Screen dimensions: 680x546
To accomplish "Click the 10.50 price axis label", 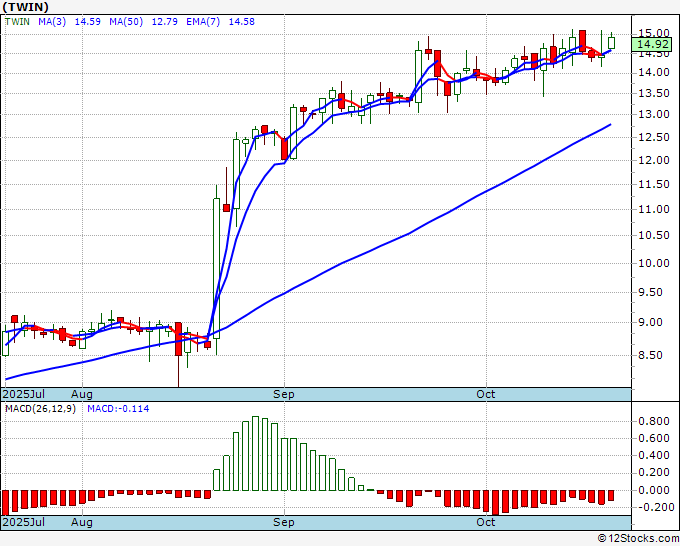I will pyautogui.click(x=654, y=235).
